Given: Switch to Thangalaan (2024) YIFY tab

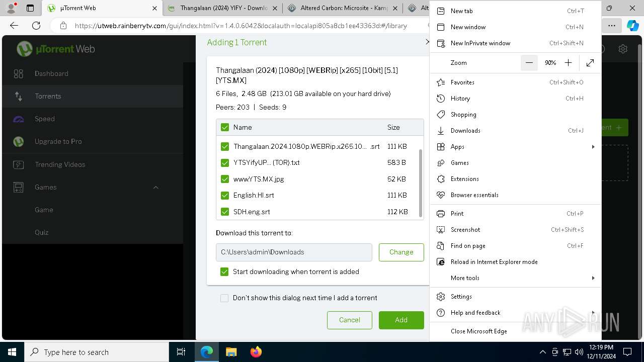Looking at the screenshot, I should point(223,8).
